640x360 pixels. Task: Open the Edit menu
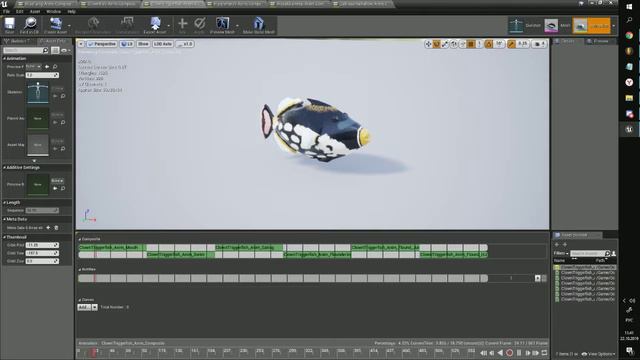[x=19, y=11]
